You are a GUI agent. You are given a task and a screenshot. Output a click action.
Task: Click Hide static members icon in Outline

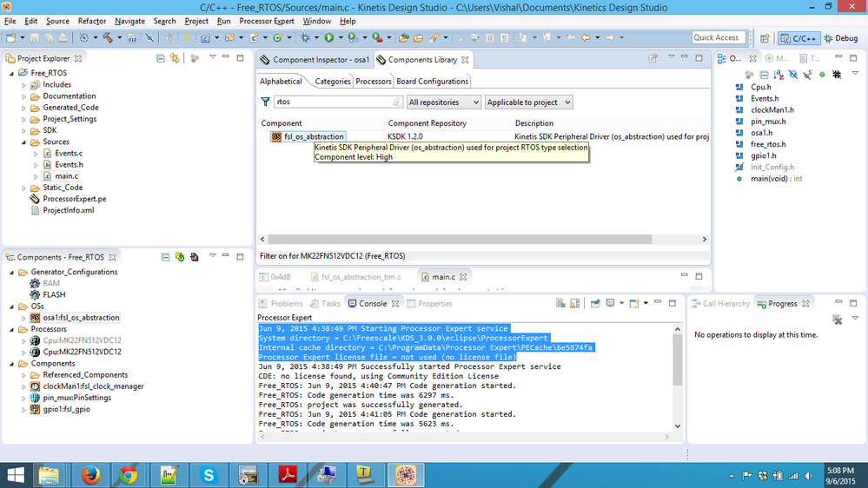click(808, 74)
